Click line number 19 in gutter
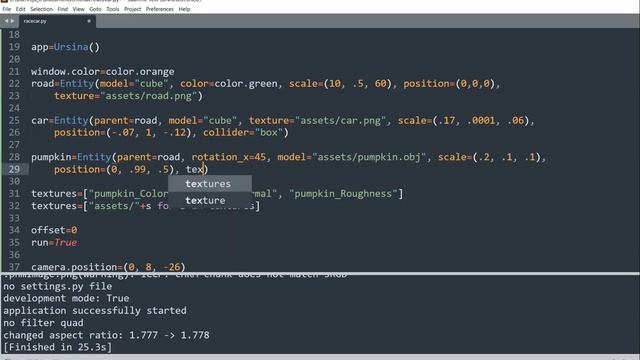 point(14,47)
